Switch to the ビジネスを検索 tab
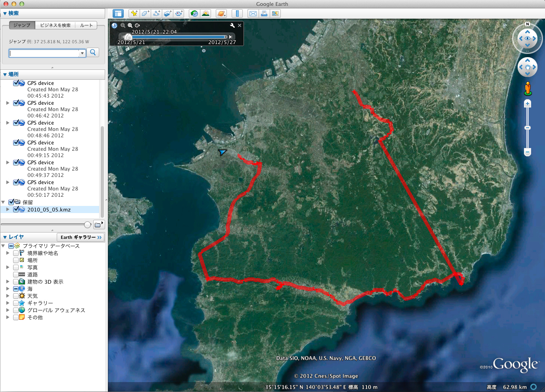 (55, 25)
